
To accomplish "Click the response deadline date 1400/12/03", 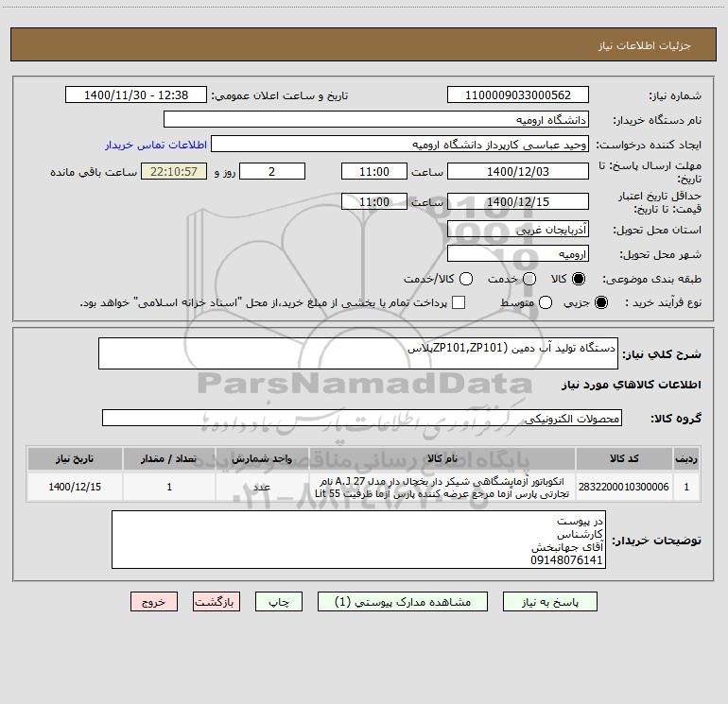I will [518, 171].
